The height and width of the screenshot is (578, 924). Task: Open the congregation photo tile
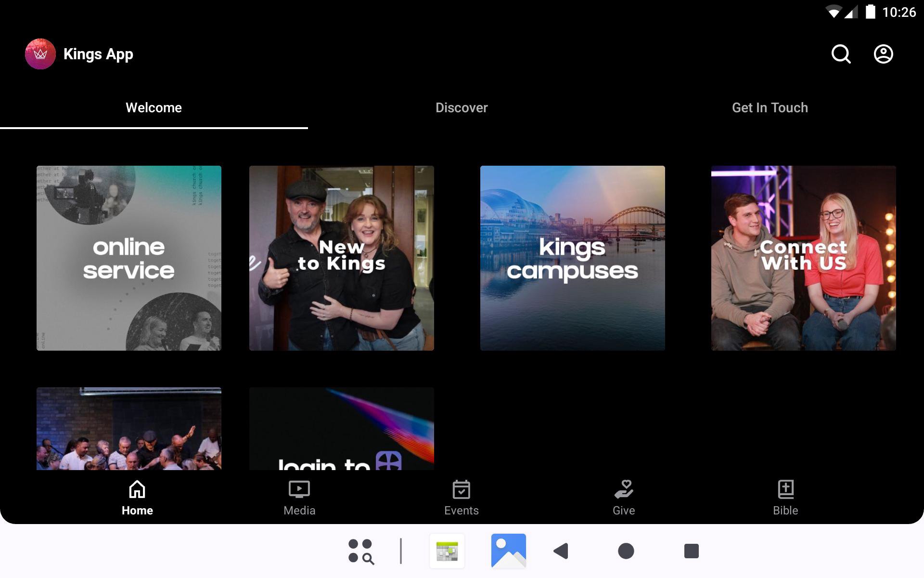tap(129, 429)
